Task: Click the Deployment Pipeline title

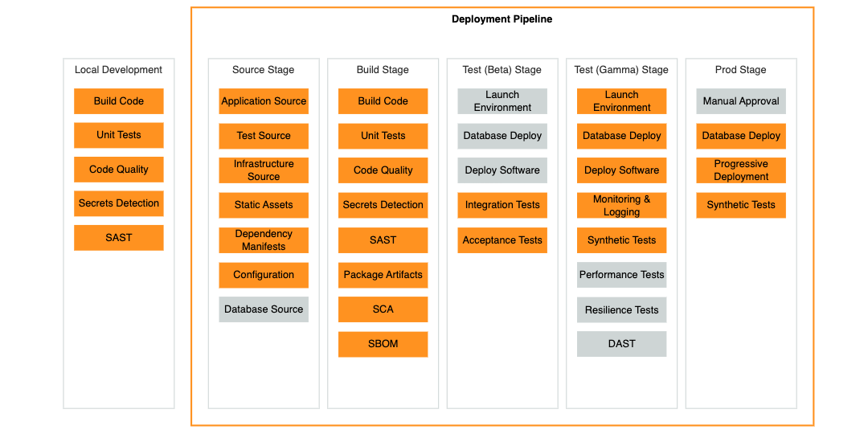Action: coord(502,19)
